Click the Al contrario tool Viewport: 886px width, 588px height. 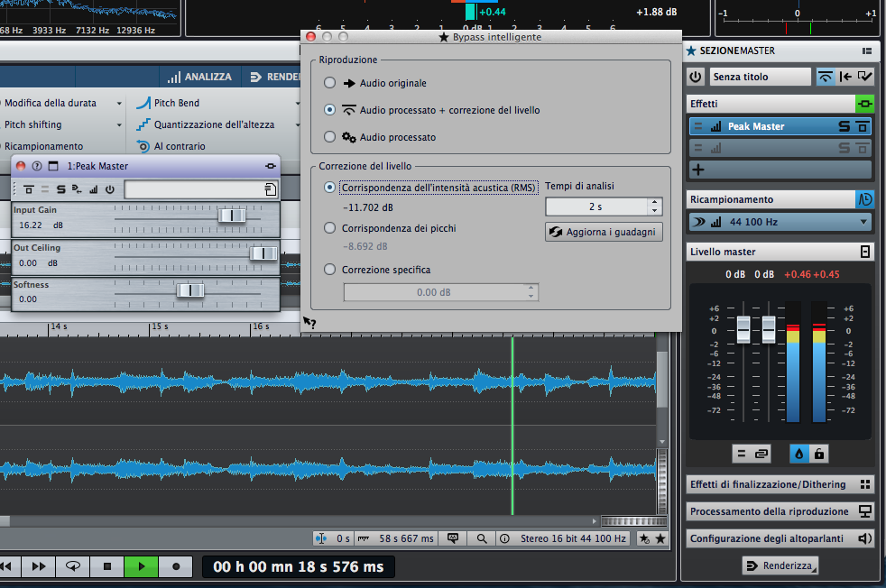point(171,146)
